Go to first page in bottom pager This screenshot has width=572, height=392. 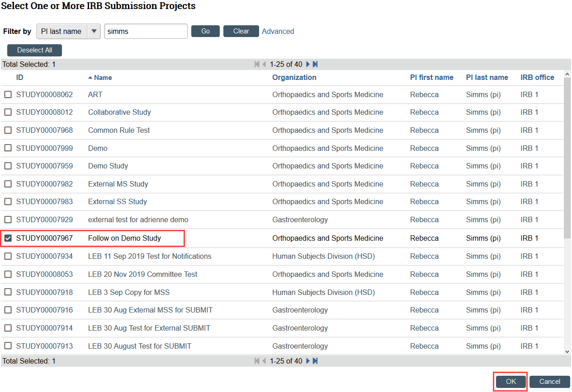point(257,361)
